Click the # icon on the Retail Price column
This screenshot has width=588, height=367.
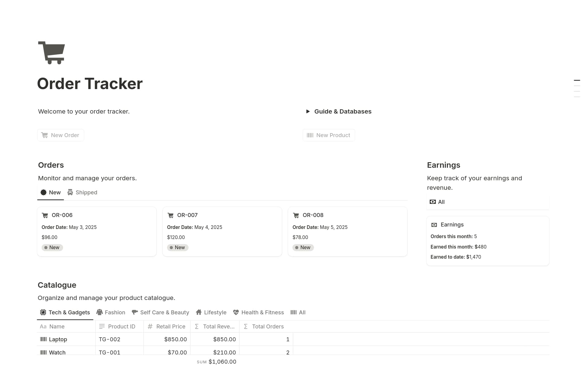[x=150, y=326]
